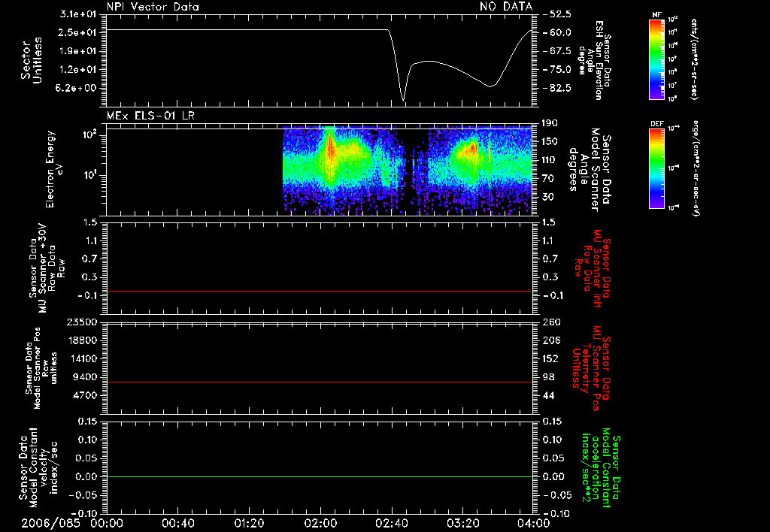Screen dimensions: 770x532
Task: Select the "ESH Sun Elevation Angle" axis label
Action: pyautogui.click(x=594, y=60)
